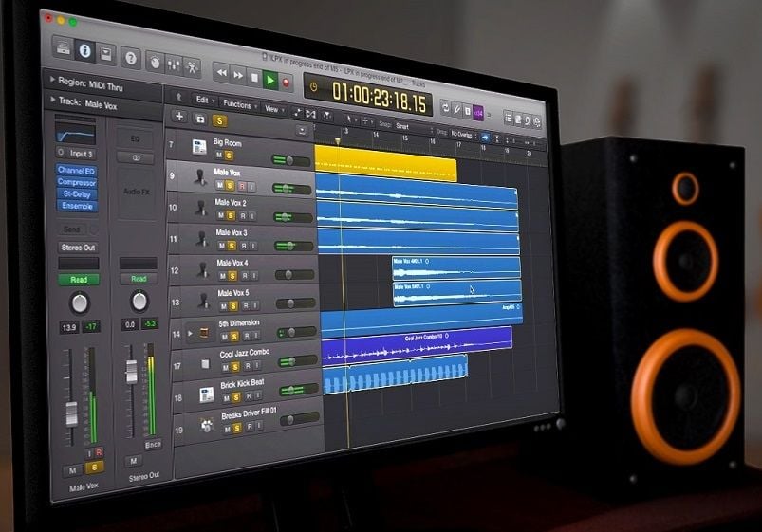This screenshot has width=762, height=532.
Task: Toggle the yellow global Solo S button
Action: coord(219,120)
